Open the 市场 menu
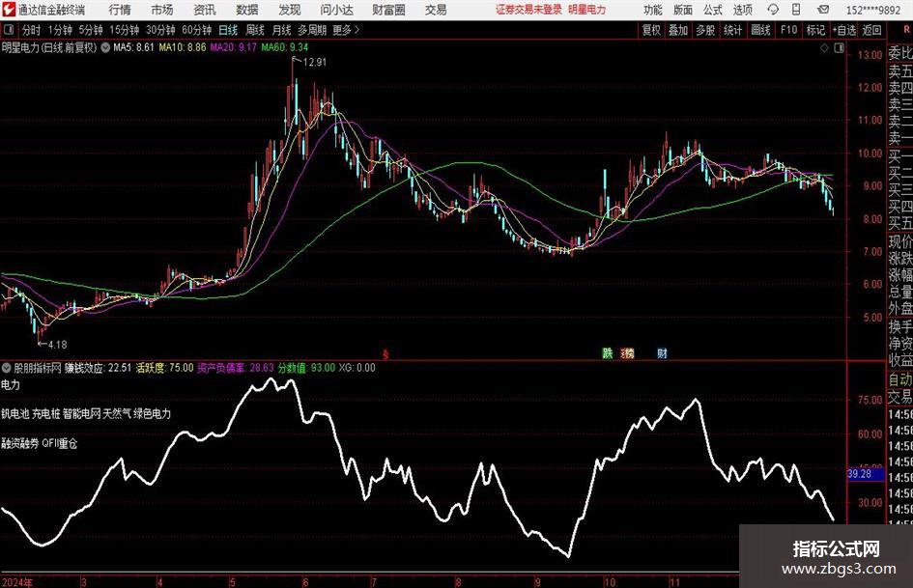Viewport: 913px width, 588px height. [162, 10]
